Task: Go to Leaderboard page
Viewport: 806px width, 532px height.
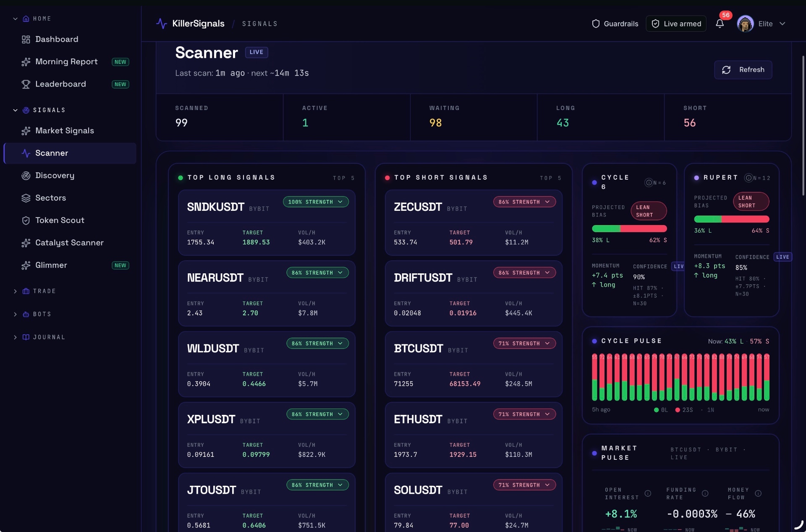Action: 70,84
